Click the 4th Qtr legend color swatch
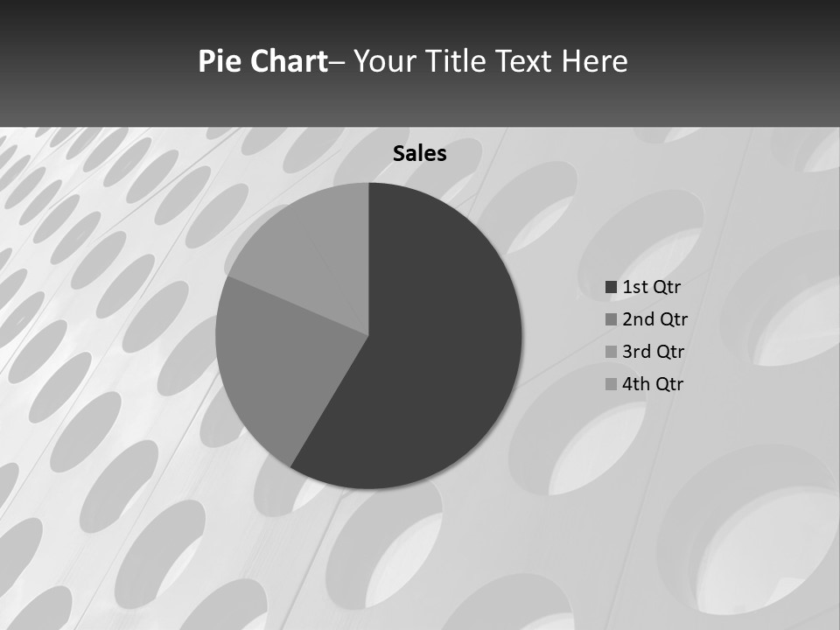Screen dimensions: 840x630 click(x=611, y=384)
